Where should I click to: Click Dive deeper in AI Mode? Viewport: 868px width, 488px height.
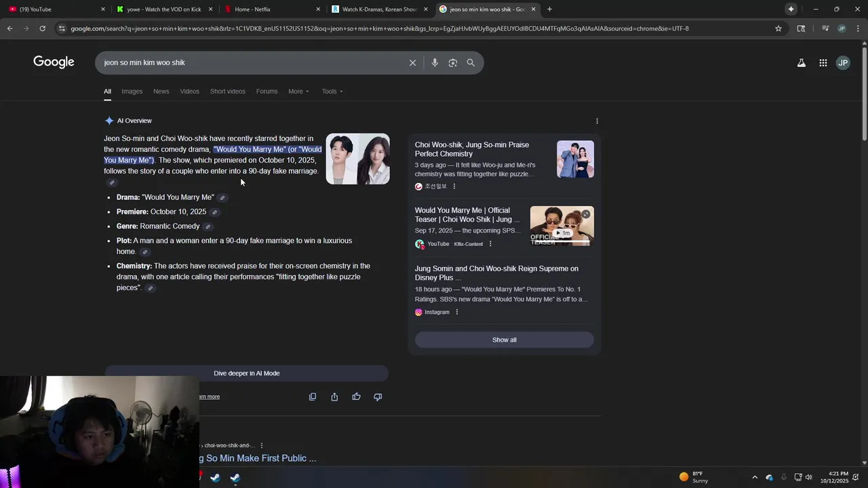[x=247, y=373]
